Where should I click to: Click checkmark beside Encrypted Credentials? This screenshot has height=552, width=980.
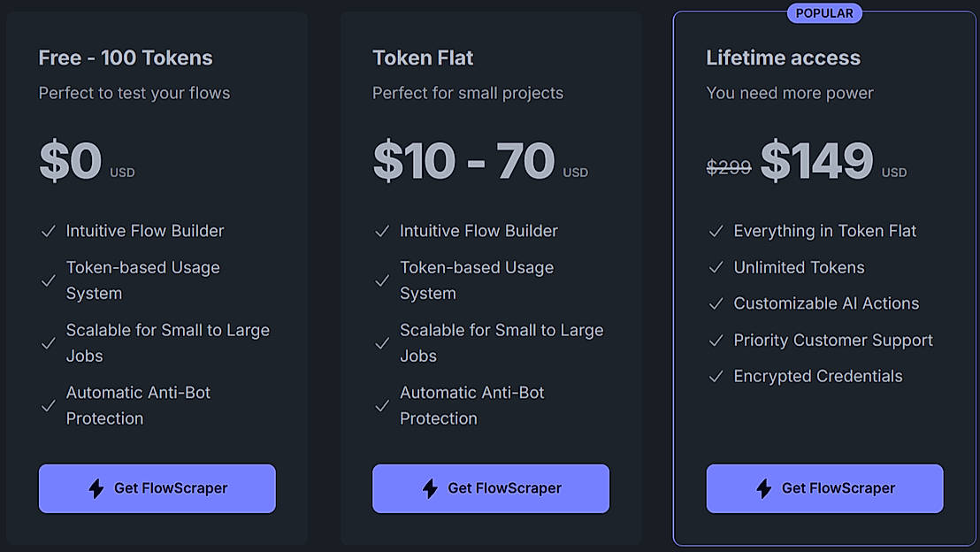716,377
